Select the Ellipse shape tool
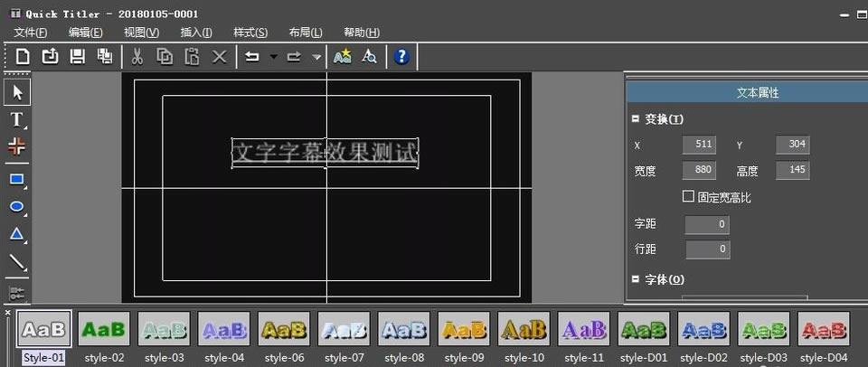Viewport: 868px width, 367px height. pos(16,206)
